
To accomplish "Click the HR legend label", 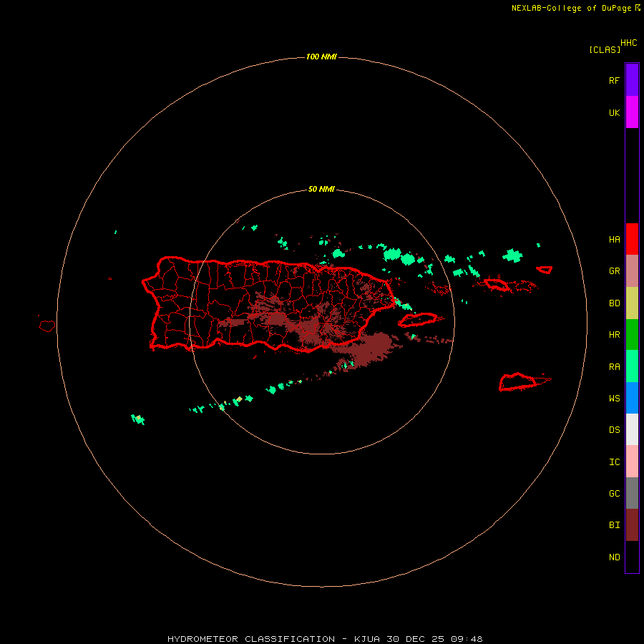I will (x=614, y=335).
